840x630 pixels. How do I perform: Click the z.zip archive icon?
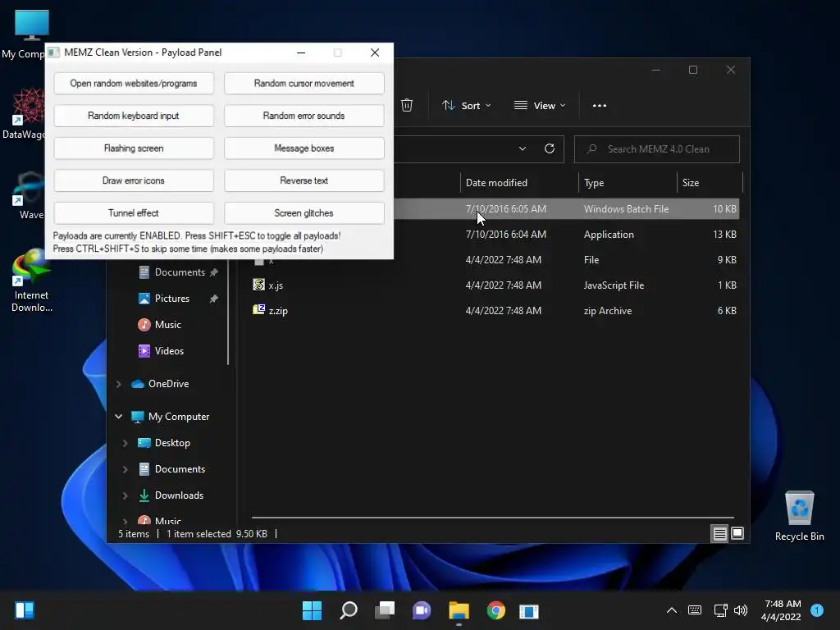pyautogui.click(x=258, y=309)
